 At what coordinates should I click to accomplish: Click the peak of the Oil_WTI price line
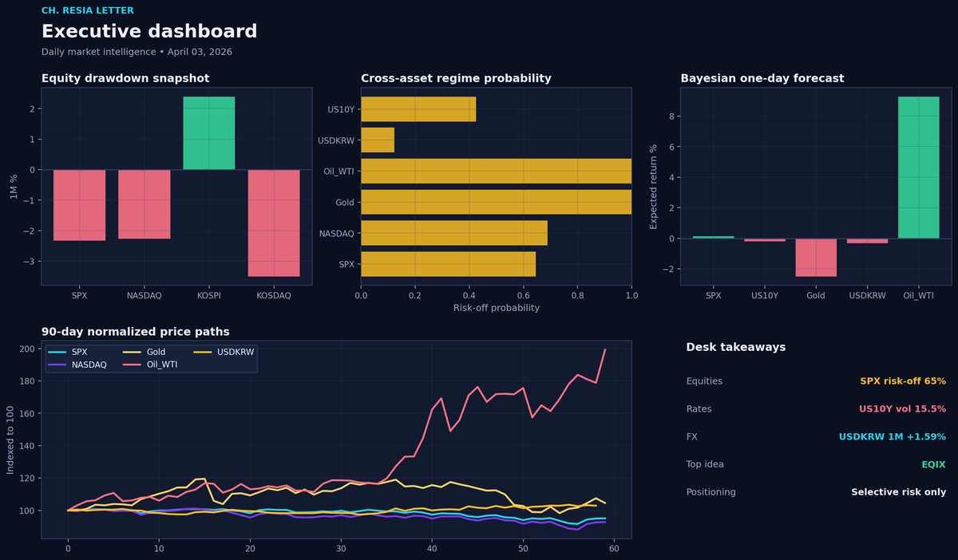tap(605, 349)
